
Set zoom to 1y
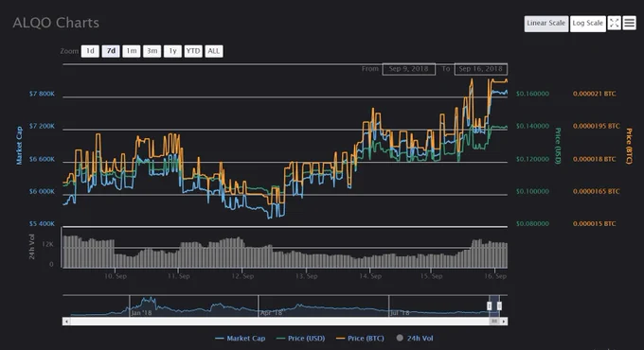click(173, 51)
